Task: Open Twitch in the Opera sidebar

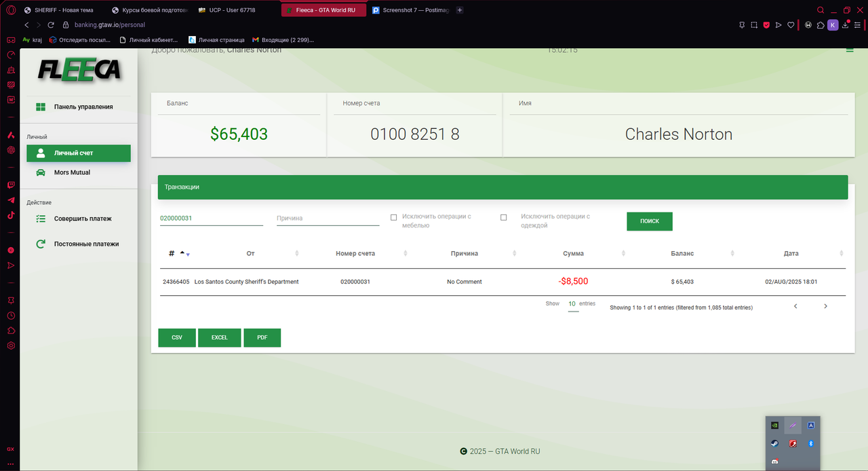Action: click(x=11, y=185)
